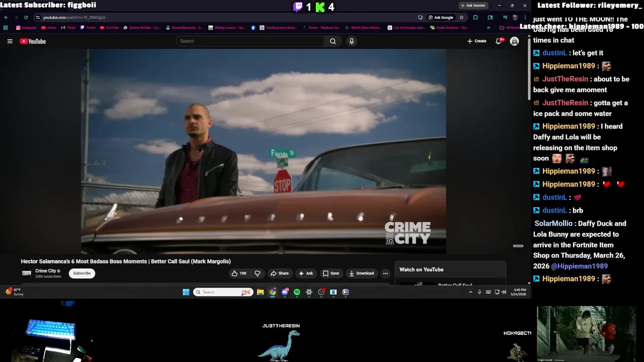This screenshot has width=644, height=362.
Task: Open Ask Gemini in the browser title bar
Action: click(473, 6)
